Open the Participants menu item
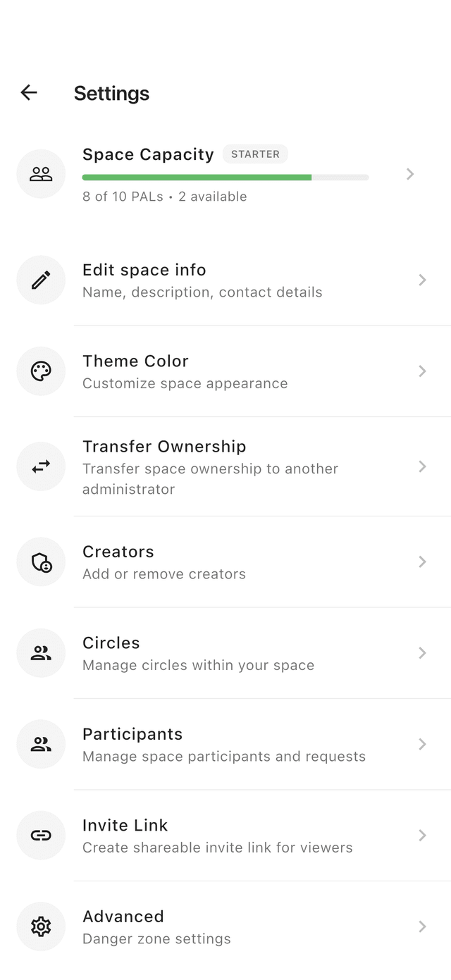This screenshot has height=980, width=451. (x=225, y=744)
